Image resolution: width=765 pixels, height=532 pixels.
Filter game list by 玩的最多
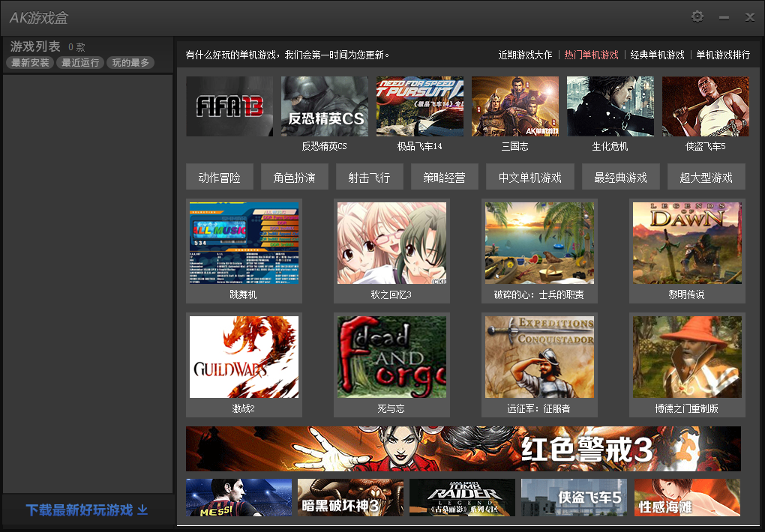[130, 62]
